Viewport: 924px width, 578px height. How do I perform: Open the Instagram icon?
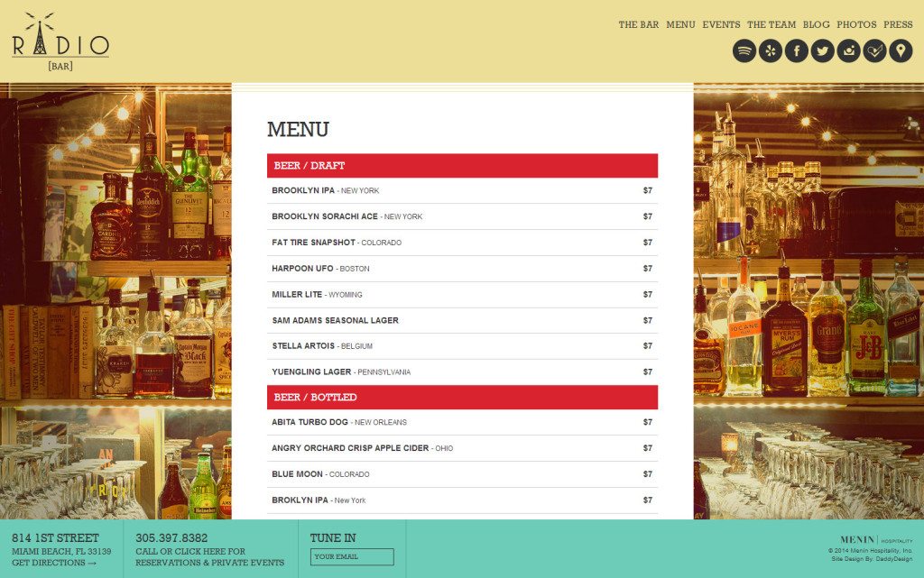pyautogui.click(x=847, y=50)
